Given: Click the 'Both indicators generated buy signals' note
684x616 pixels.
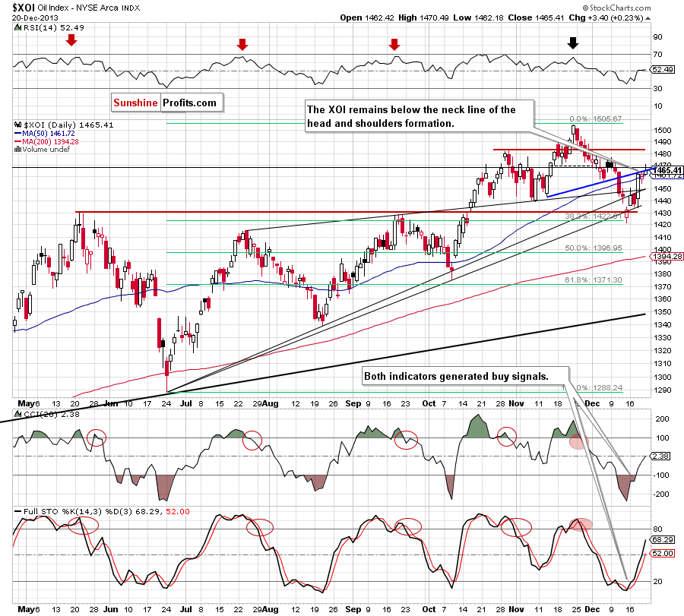Looking at the screenshot, I should [x=465, y=376].
